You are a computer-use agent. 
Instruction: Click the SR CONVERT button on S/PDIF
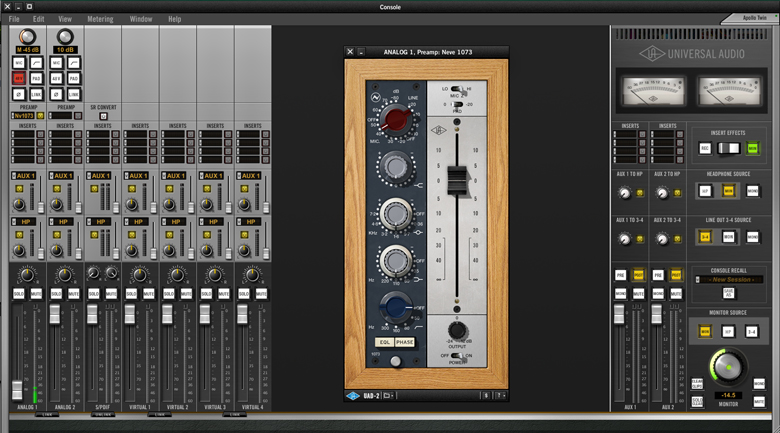tap(103, 116)
